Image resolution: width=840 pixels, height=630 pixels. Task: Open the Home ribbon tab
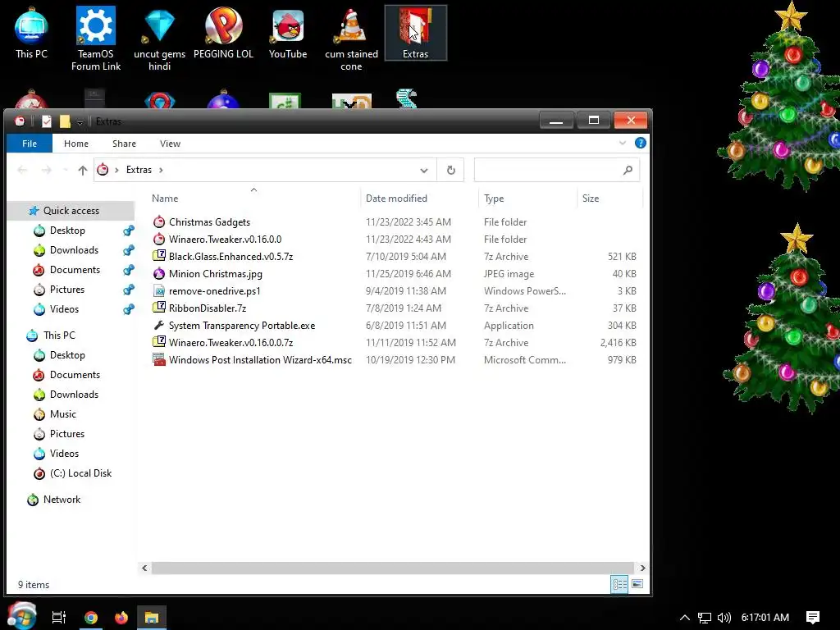coord(76,144)
